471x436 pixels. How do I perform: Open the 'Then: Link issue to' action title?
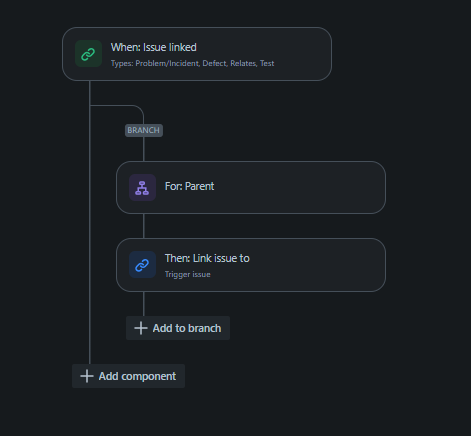tap(207, 258)
